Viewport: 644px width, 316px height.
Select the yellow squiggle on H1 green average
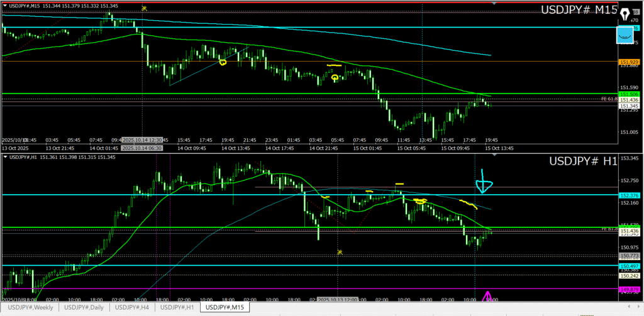419,201
